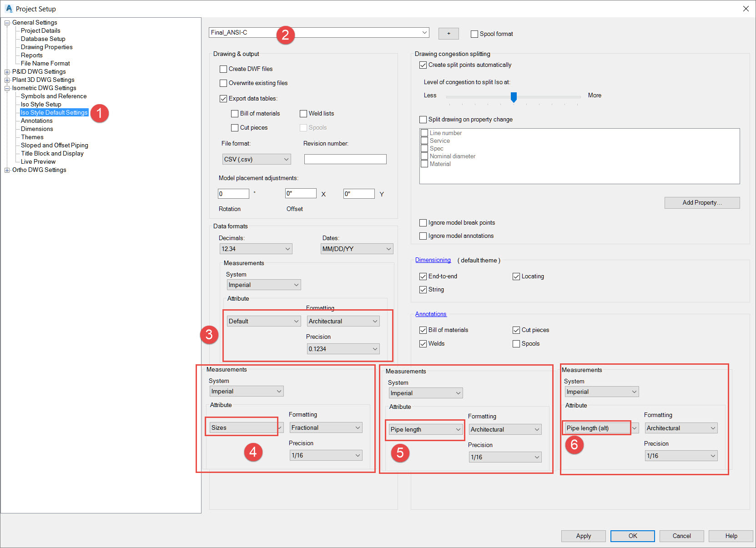This screenshot has width=756, height=548.
Task: Select Iso Style Setup in the tree
Action: pos(40,104)
